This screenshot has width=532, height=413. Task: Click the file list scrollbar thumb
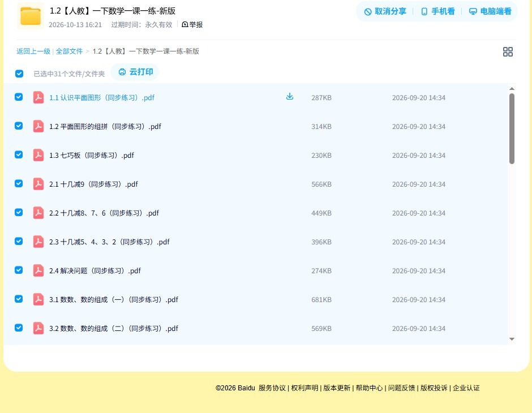(512, 128)
